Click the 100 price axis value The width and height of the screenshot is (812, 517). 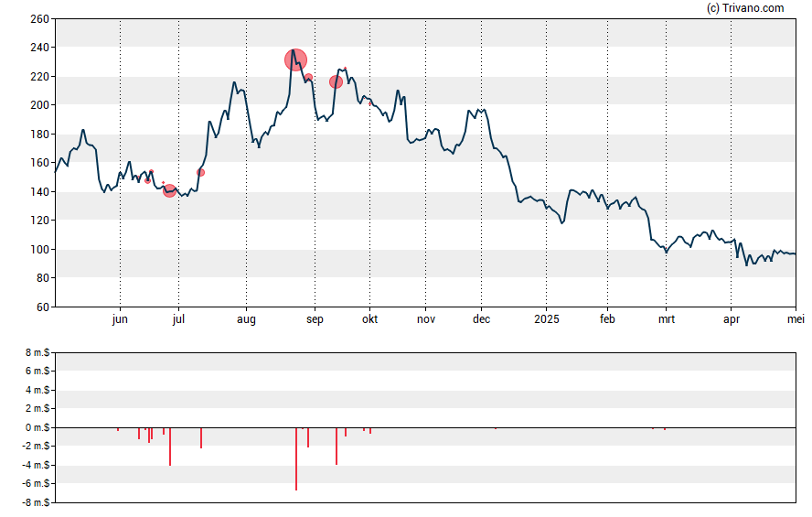pyautogui.click(x=40, y=249)
